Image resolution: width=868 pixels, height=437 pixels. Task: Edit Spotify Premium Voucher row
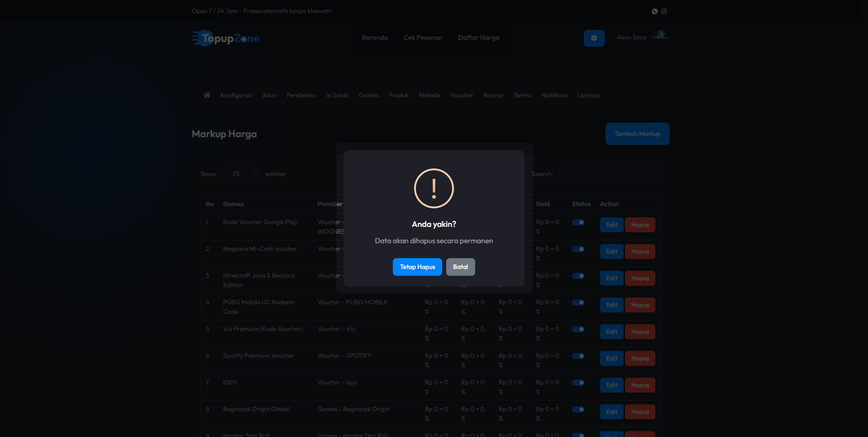point(611,358)
